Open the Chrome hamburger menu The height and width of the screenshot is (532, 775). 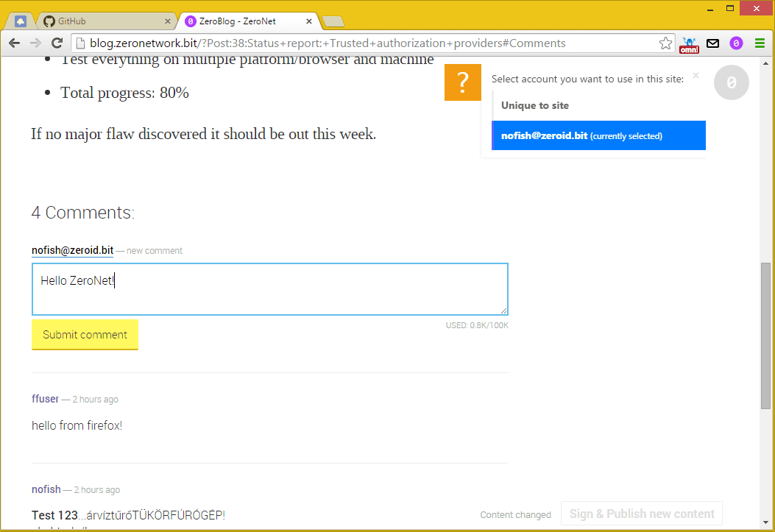(x=760, y=43)
